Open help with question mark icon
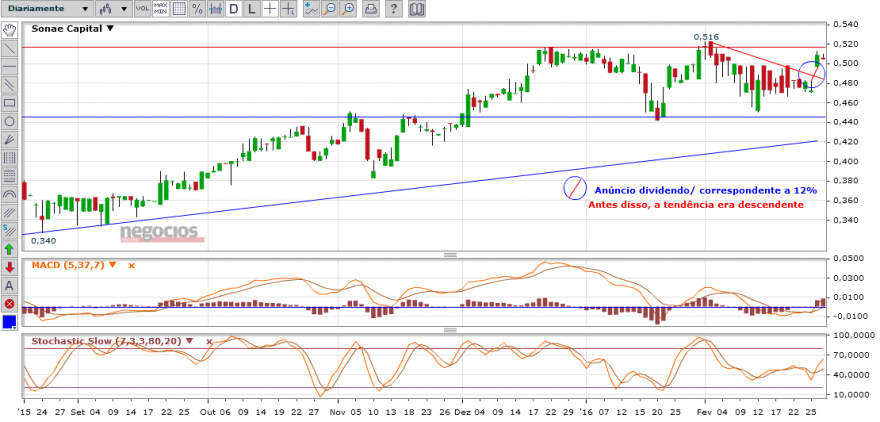This screenshot has height=422, width=880. (x=394, y=8)
